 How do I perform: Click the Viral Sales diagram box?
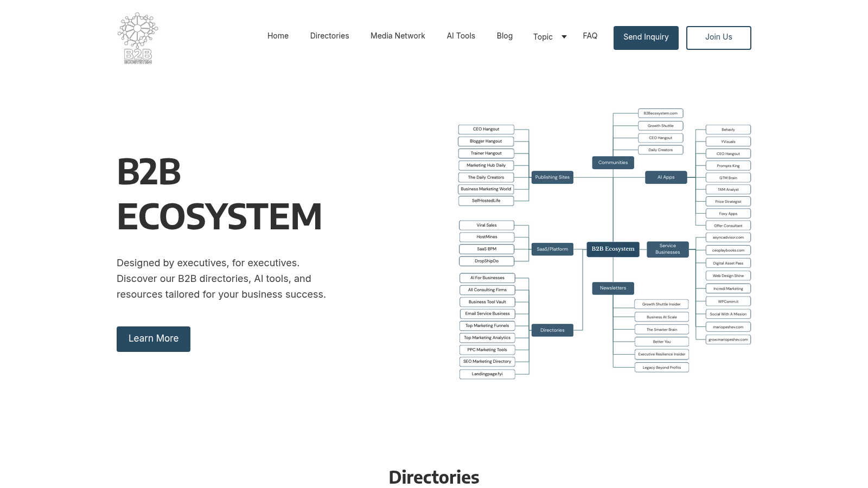(x=487, y=225)
